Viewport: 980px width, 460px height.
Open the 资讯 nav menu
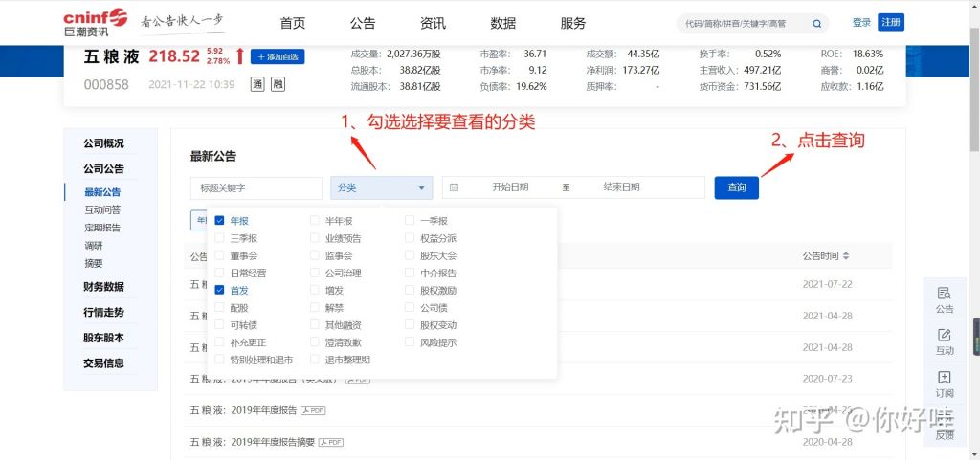coord(434,24)
